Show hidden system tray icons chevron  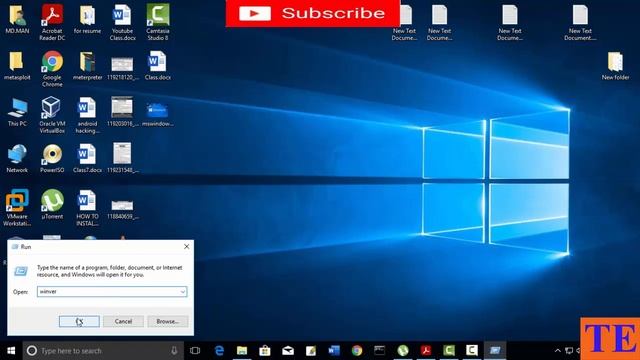pos(558,351)
